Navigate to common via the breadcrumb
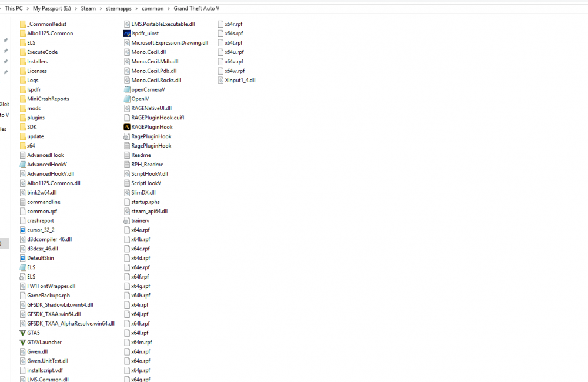 click(153, 9)
